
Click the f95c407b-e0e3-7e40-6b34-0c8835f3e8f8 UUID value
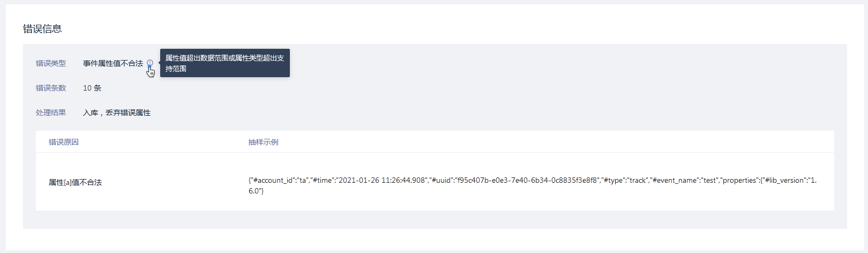coord(527,181)
